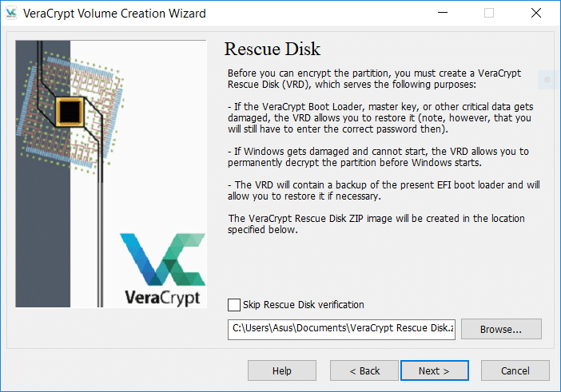561x392 pixels.
Task: Click the large VeraCrypt logo in the side banner
Action: pyautogui.click(x=162, y=270)
